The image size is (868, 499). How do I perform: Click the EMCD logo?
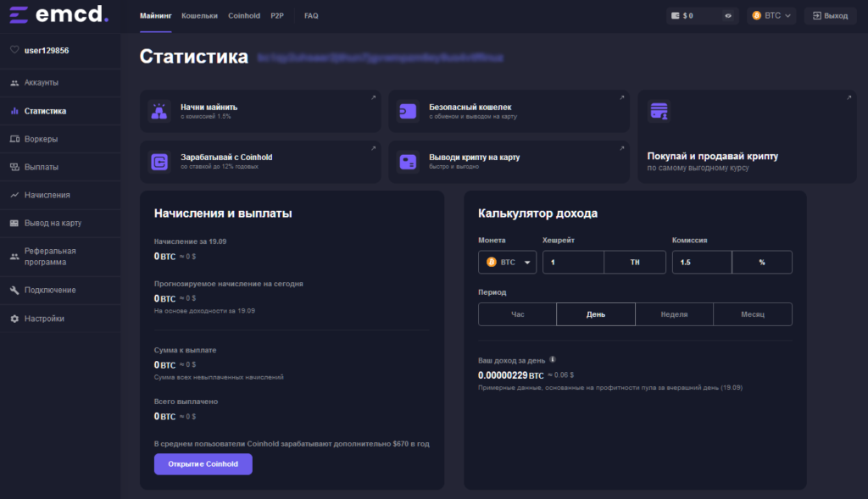coord(59,14)
